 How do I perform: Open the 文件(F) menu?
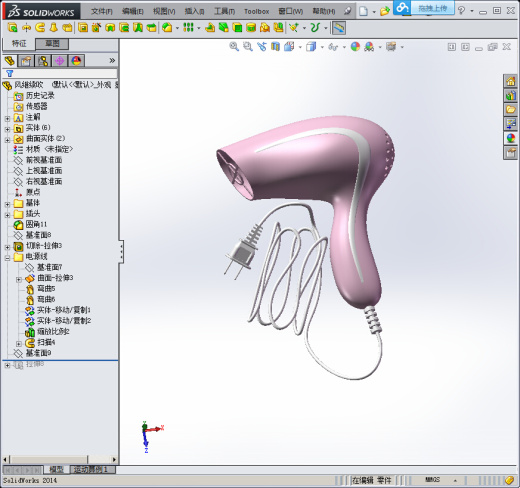[102, 11]
